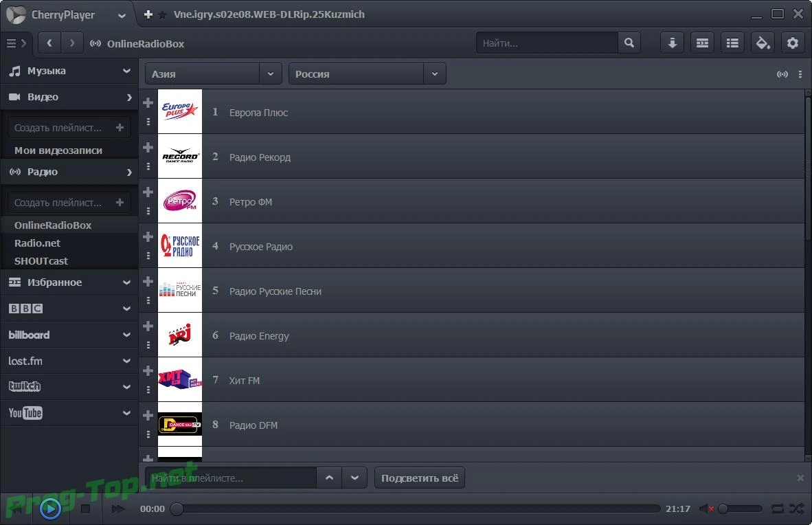
Task: Play Радио Русские Песни station
Action: 275,291
